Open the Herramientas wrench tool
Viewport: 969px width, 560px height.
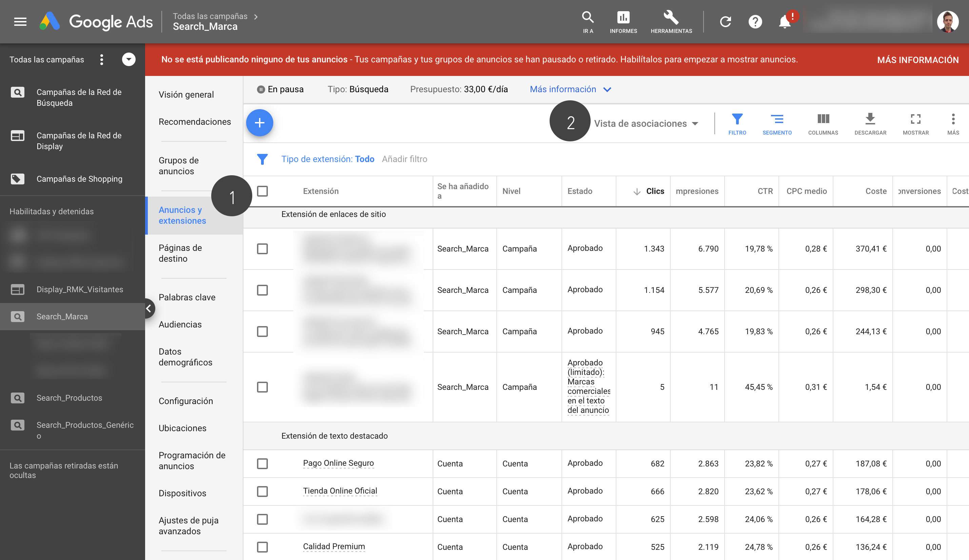[671, 22]
